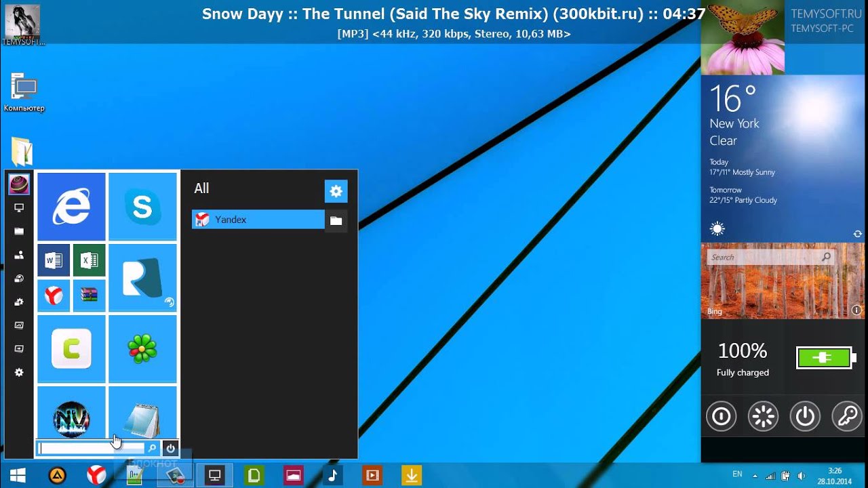Click the green battery indicator
Image resolution: width=868 pixels, height=488 pixels.
[825, 357]
